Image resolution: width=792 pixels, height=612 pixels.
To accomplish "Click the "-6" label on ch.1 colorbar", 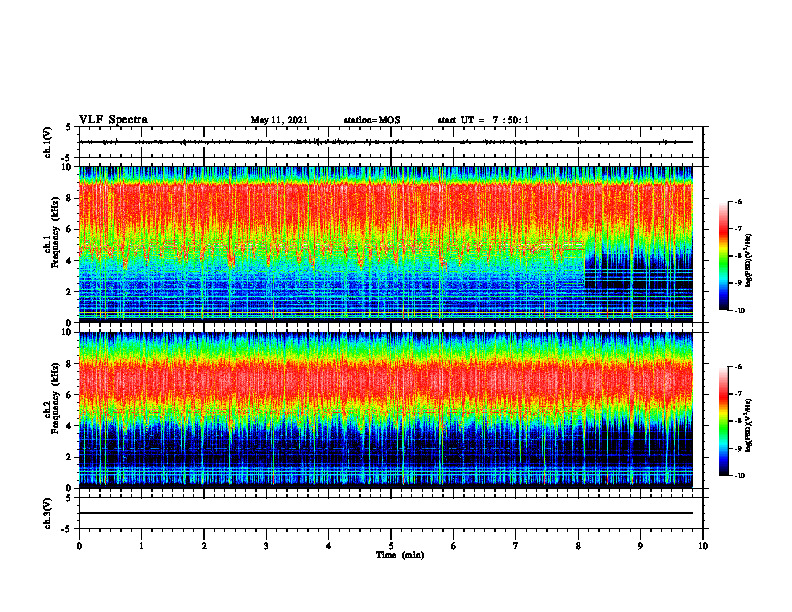I will tap(738, 202).
